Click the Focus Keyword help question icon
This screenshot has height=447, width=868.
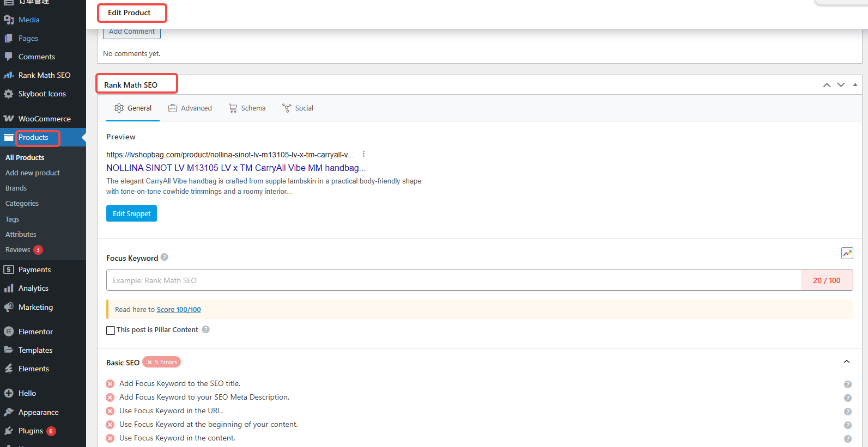(x=165, y=258)
